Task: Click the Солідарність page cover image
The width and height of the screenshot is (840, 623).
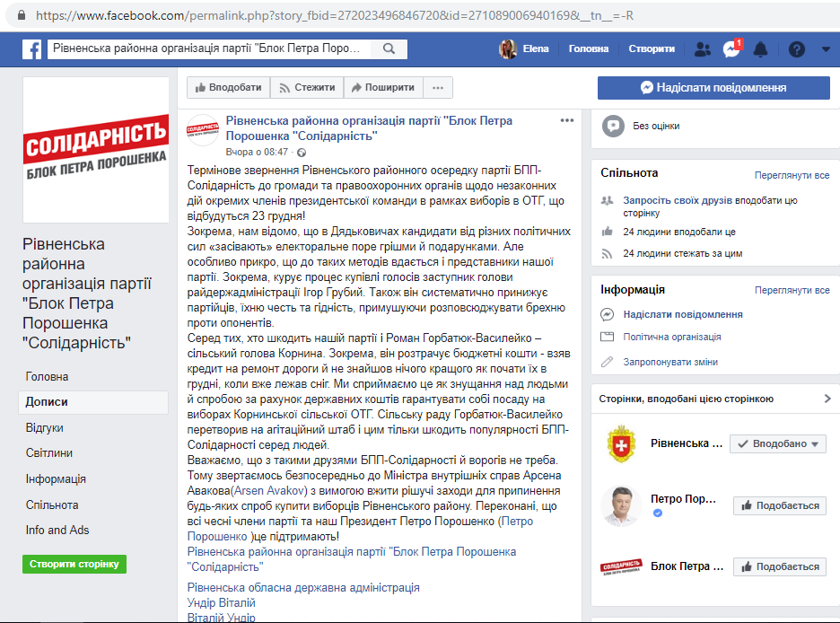Action: pyautogui.click(x=96, y=149)
